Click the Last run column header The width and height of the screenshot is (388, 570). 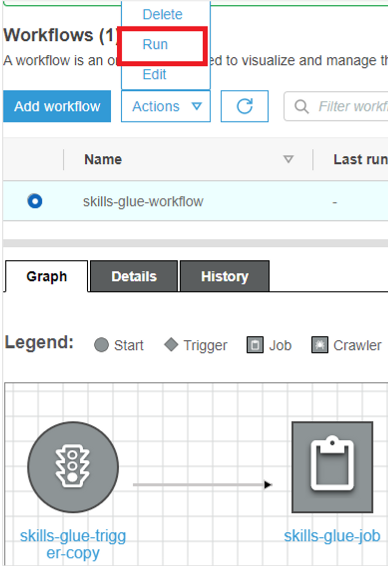[x=360, y=159]
